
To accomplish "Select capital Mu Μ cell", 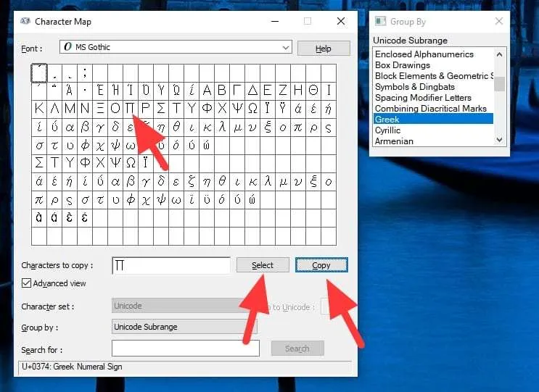I will click(x=70, y=109).
